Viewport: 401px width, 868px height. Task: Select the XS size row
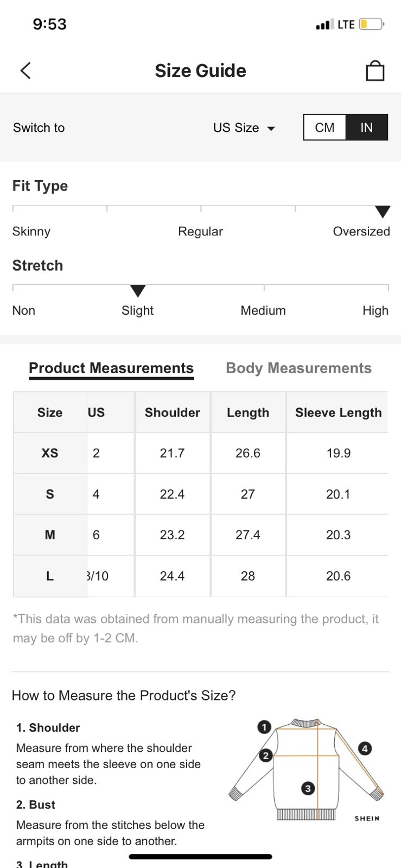pyautogui.click(x=50, y=453)
